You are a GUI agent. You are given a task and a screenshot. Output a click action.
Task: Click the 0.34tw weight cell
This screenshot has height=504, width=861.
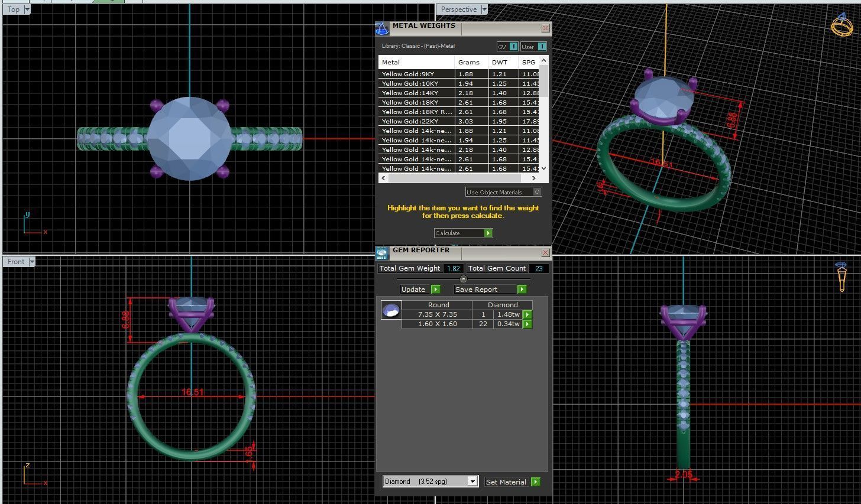tap(509, 324)
